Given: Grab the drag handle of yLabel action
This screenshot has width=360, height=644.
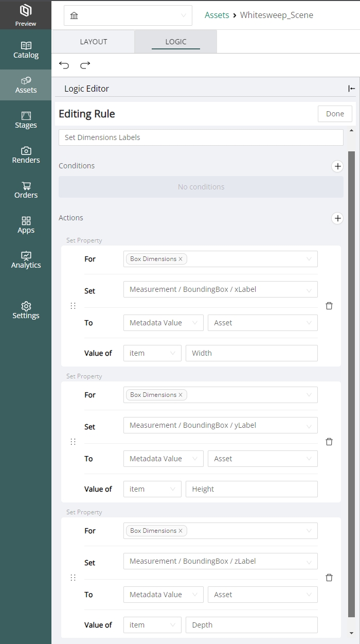Looking at the screenshot, I should (x=73, y=442).
